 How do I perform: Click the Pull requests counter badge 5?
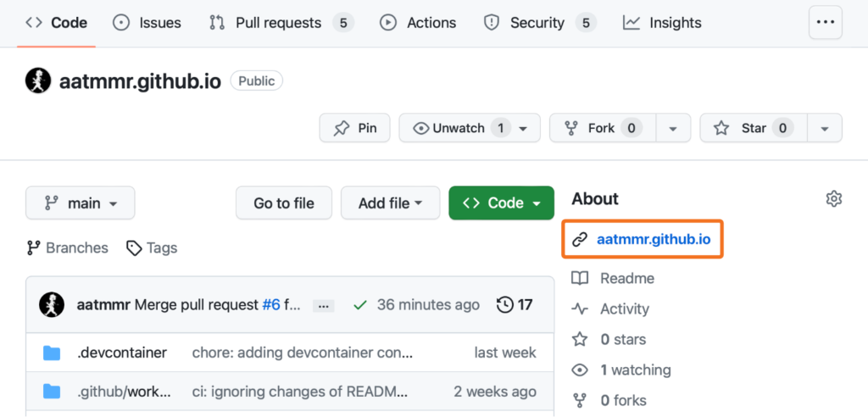(x=343, y=23)
